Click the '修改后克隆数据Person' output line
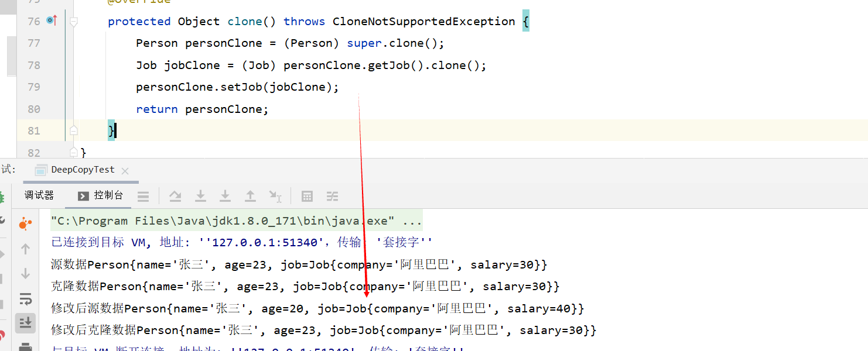868x351 pixels. tap(324, 331)
